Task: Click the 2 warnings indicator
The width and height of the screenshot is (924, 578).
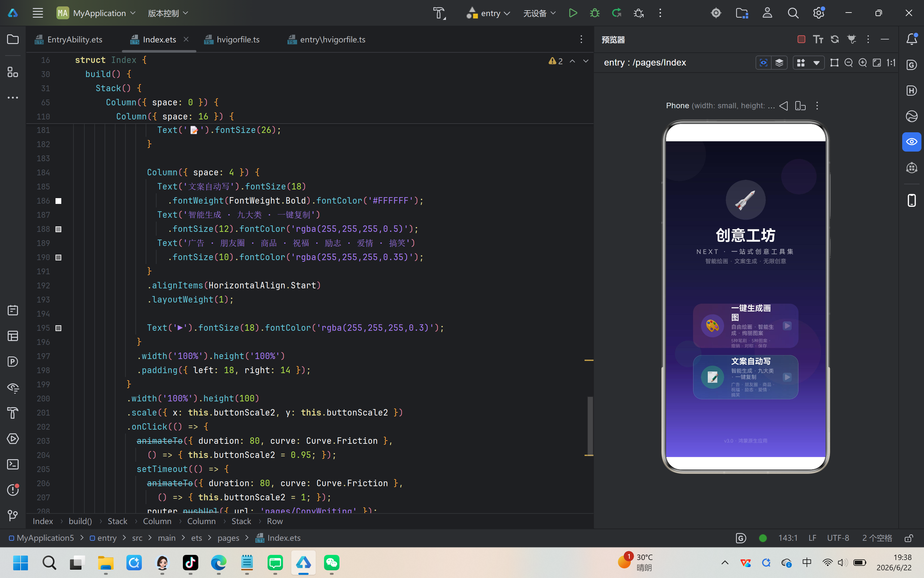Action: 556,61
